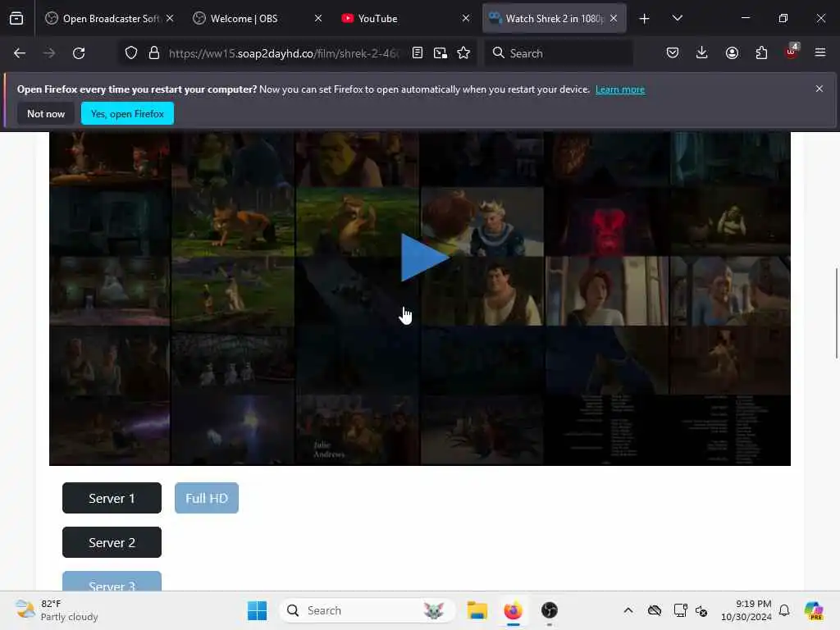The height and width of the screenshot is (630, 840).
Task: Open the weather widget showing 82°F
Action: pos(57,610)
